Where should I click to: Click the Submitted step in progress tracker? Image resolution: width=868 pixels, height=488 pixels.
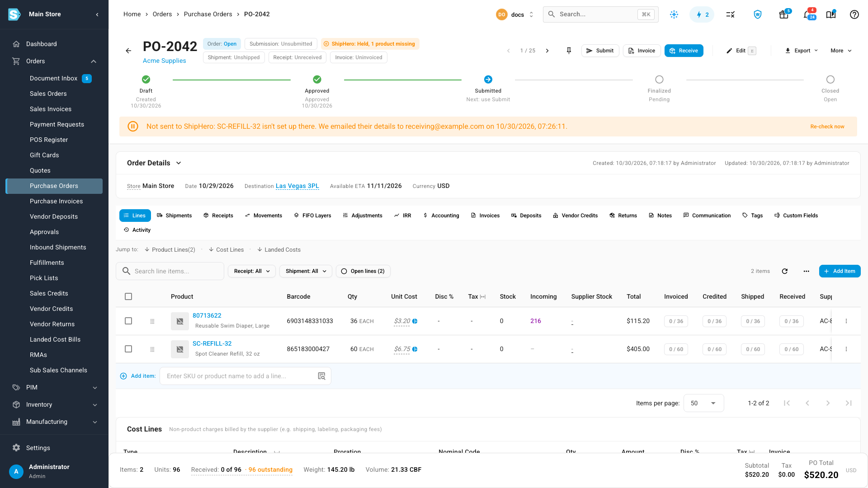coord(488,89)
